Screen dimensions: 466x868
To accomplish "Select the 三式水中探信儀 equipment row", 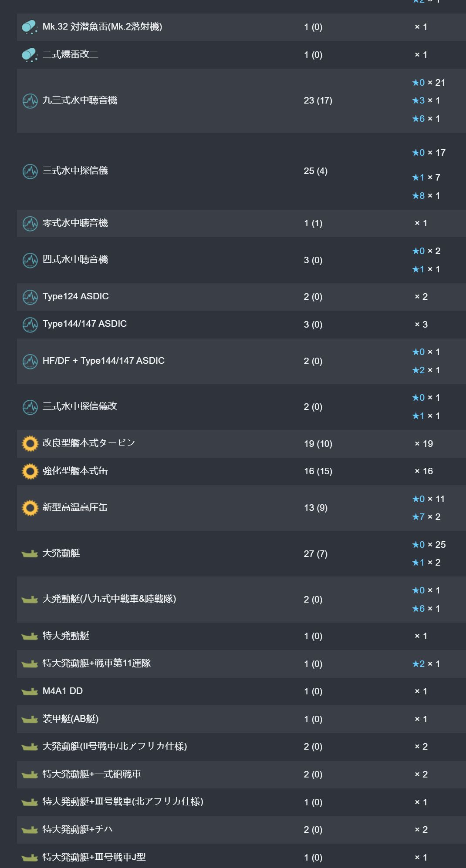I will click(241, 171).
